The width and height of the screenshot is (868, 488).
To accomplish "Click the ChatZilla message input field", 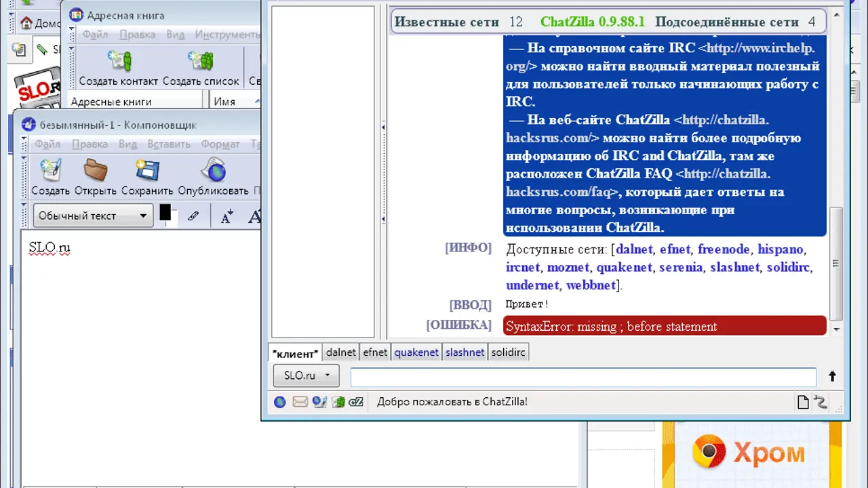I will (583, 377).
